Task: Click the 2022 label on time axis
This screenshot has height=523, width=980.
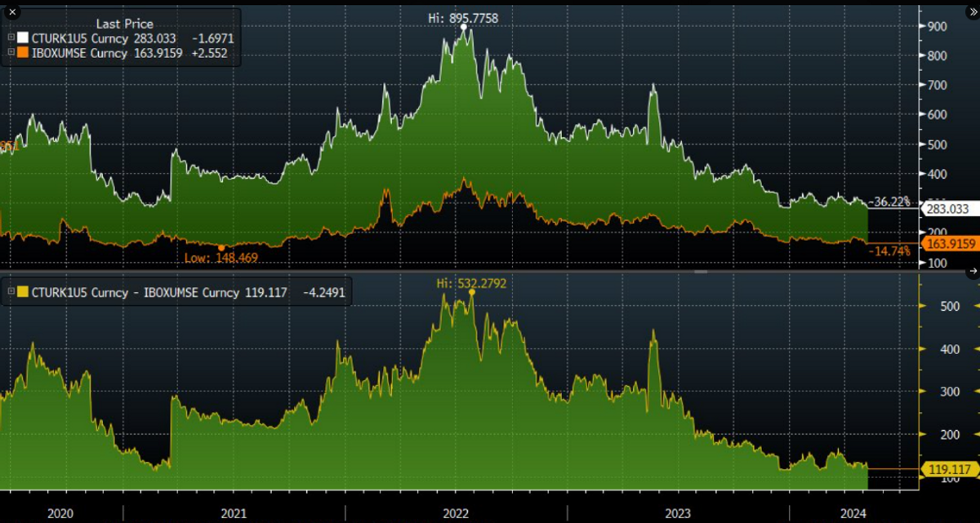Action: pyautogui.click(x=455, y=513)
